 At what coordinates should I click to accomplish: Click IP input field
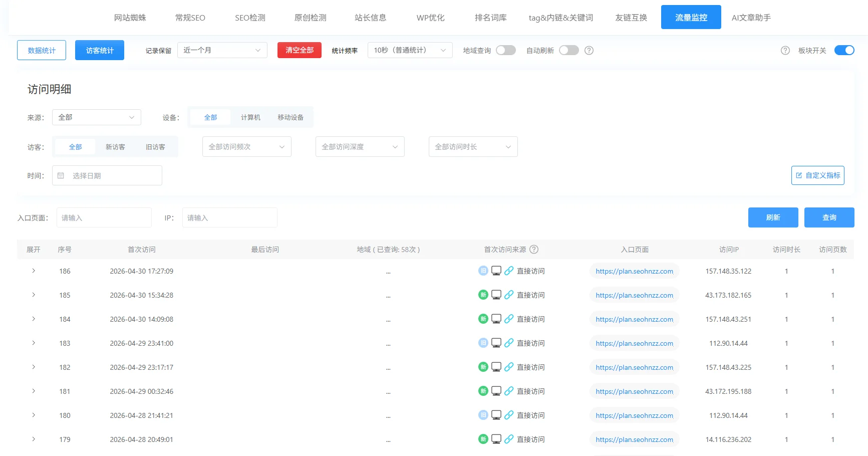tap(230, 217)
